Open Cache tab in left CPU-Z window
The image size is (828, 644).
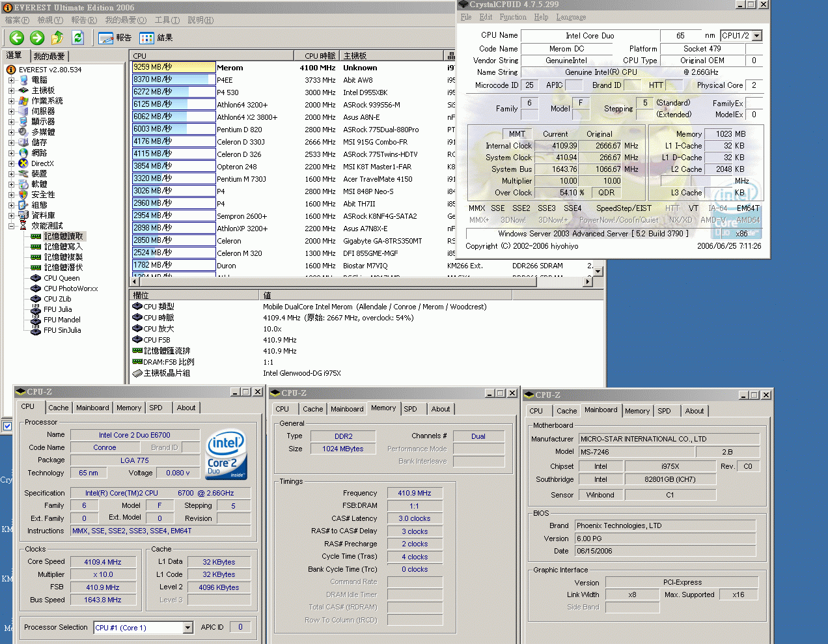click(x=59, y=408)
